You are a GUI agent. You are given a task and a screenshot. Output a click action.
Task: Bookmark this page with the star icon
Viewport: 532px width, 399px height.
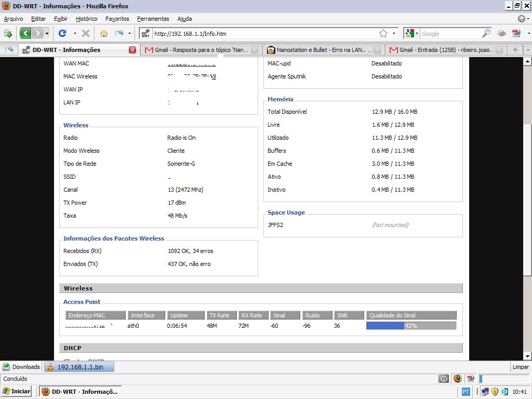pos(383,33)
